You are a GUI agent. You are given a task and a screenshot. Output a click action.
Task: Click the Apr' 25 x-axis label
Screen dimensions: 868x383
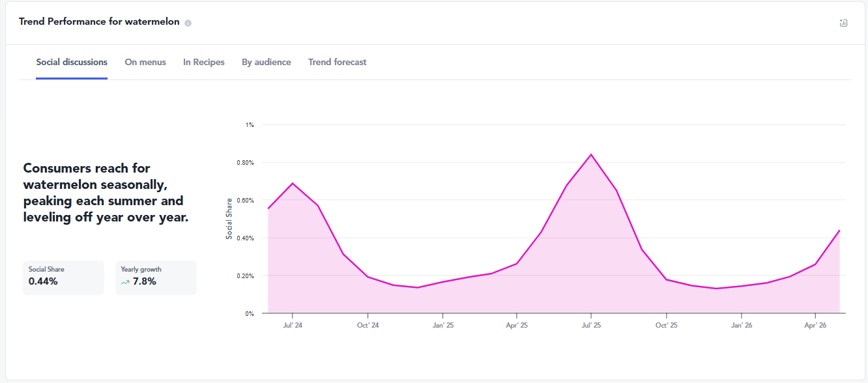tap(517, 325)
